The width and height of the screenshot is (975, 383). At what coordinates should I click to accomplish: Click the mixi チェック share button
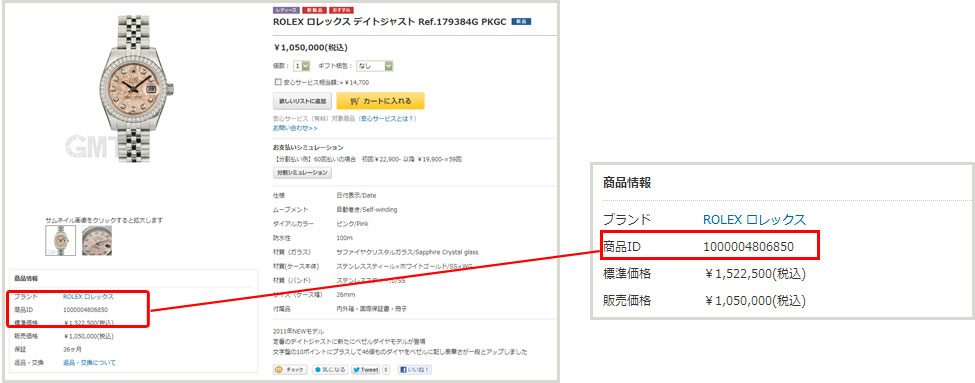(290, 369)
